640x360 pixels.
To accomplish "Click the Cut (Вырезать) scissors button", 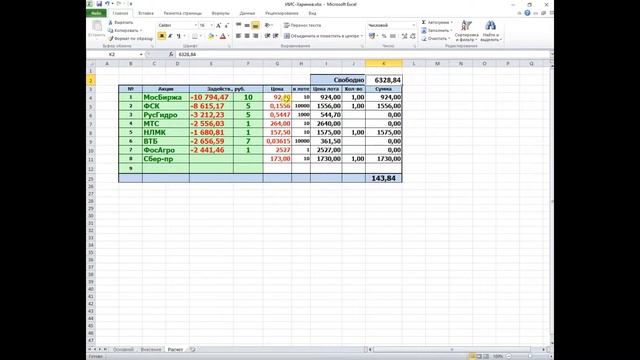I will 121,22.
